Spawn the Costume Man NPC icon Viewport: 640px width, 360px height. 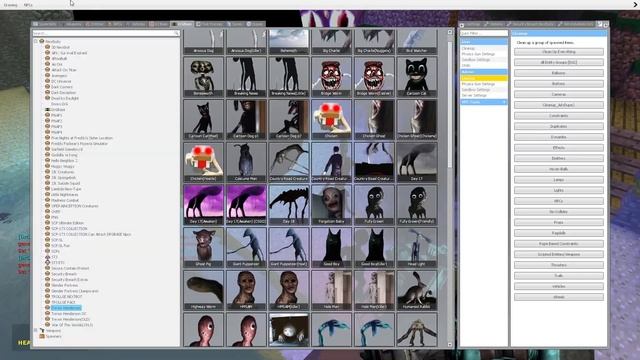point(246,162)
